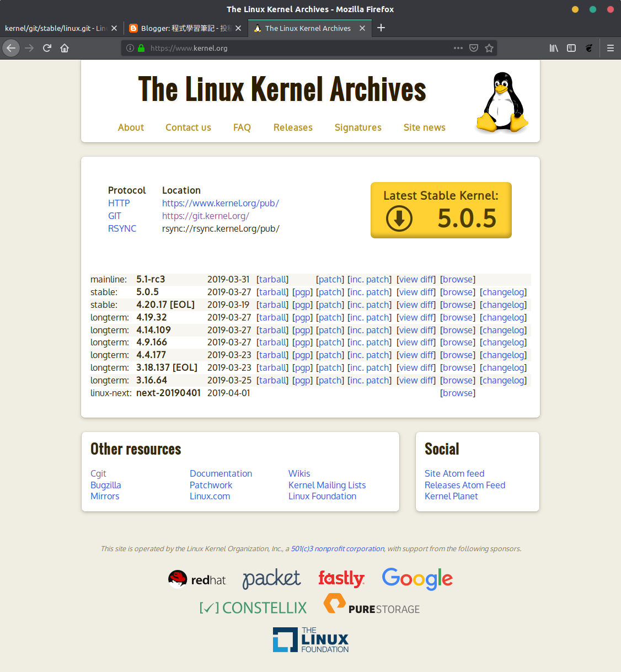Viewport: 621px width, 672px height.
Task: Download the latest stable kernel 5.0.5
Action: 441,210
